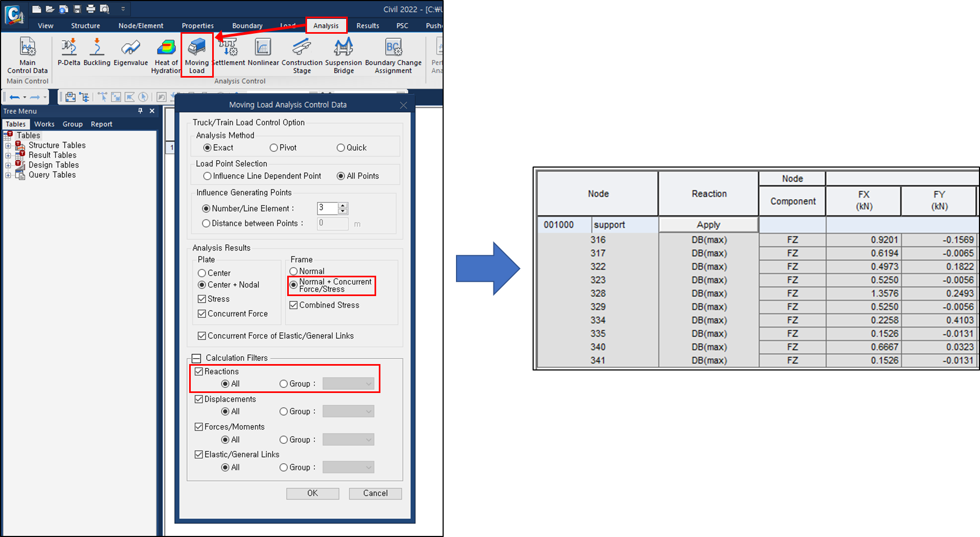This screenshot has width=980, height=537.
Task: Open the Results menu
Action: pyautogui.click(x=368, y=25)
